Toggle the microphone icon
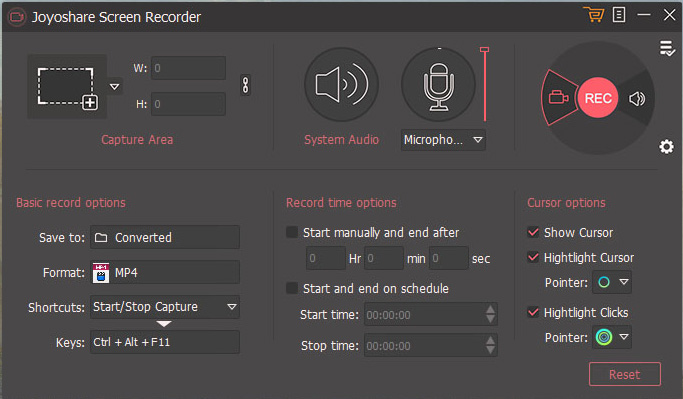 click(x=439, y=85)
